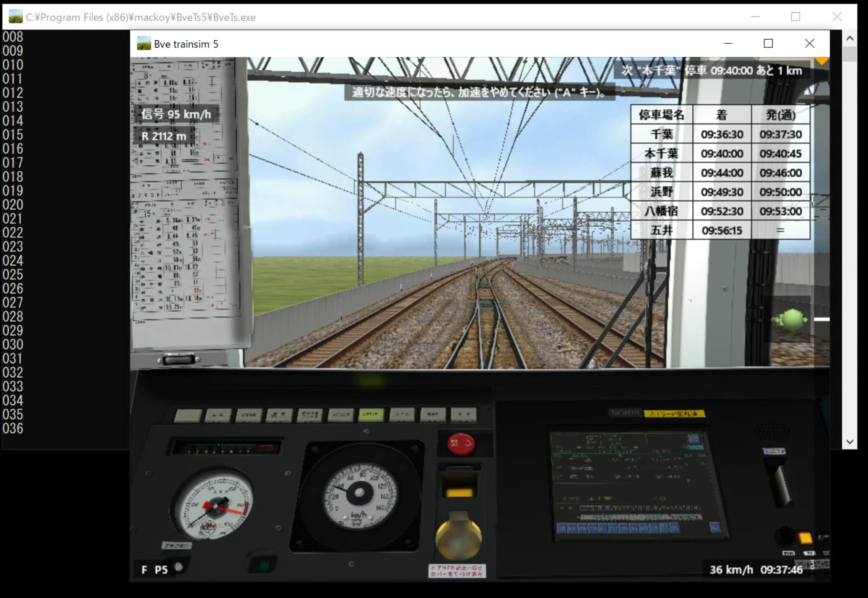Image resolution: width=868 pixels, height=598 pixels.
Task: Click the 五井 station row name
Action: tap(662, 230)
